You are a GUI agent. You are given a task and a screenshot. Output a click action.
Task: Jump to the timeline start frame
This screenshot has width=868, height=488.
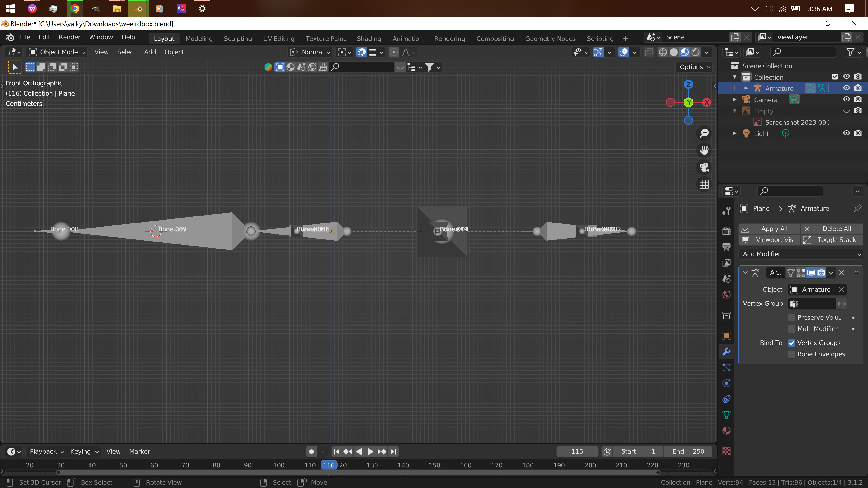coord(336,451)
